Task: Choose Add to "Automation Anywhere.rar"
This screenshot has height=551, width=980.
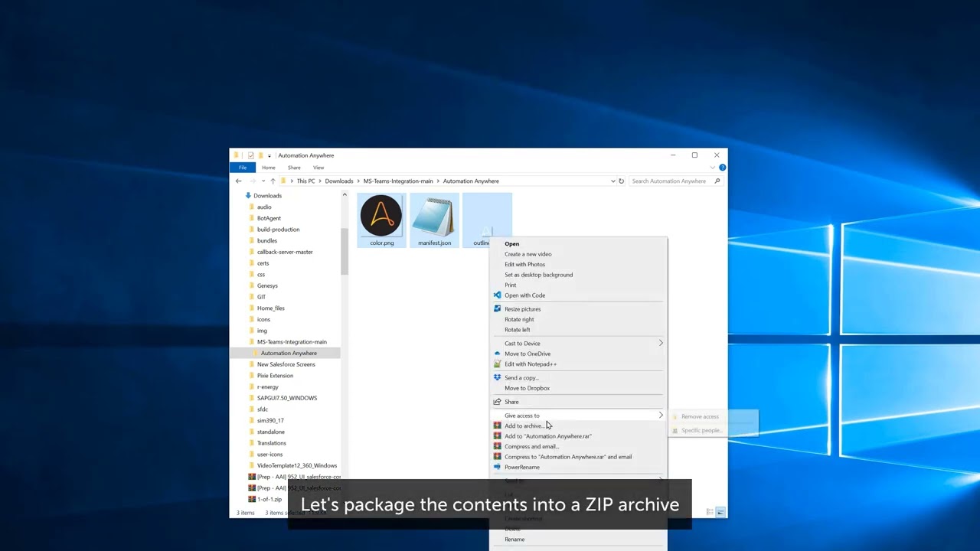Action: (x=547, y=436)
